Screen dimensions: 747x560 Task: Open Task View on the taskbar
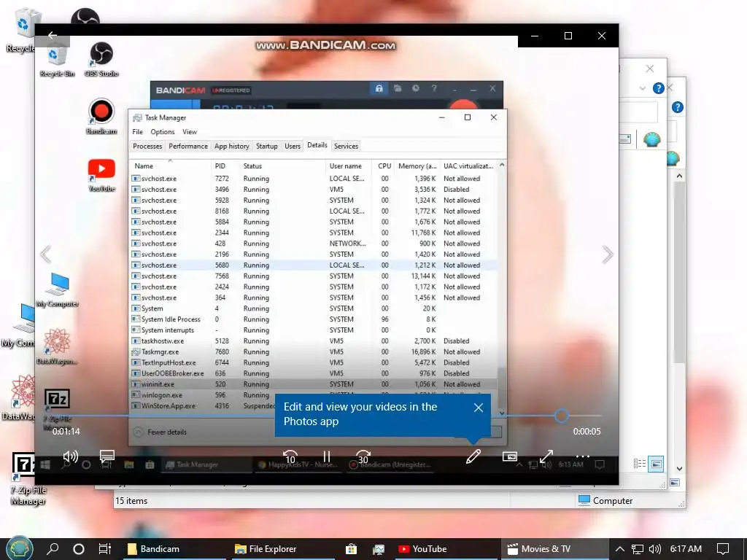pyautogui.click(x=105, y=549)
